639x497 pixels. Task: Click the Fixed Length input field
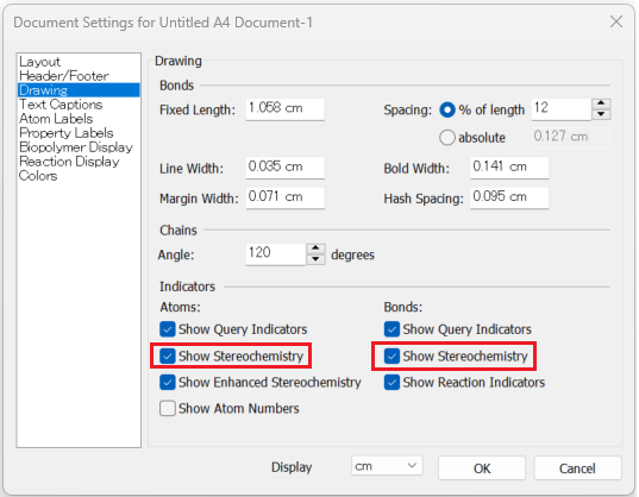284,109
